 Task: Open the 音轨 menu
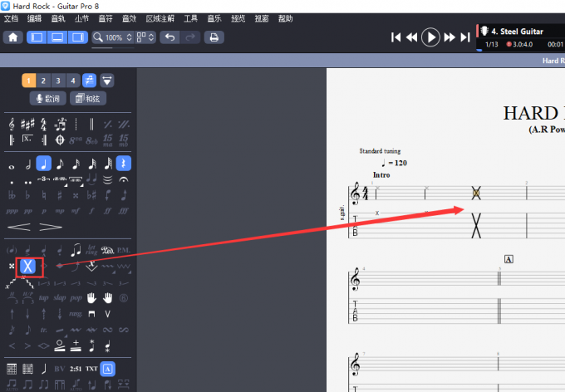pyautogui.click(x=57, y=18)
